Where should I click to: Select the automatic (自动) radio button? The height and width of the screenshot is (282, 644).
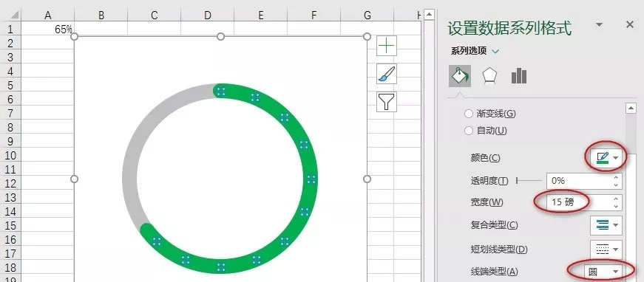click(x=468, y=131)
